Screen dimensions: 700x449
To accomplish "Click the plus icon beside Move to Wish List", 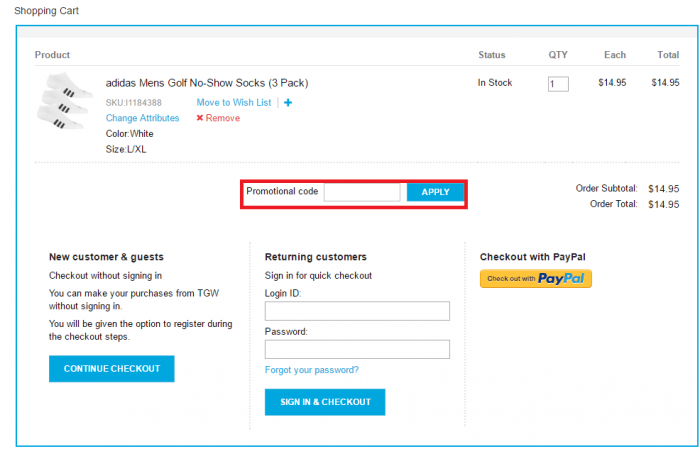I will 288,102.
